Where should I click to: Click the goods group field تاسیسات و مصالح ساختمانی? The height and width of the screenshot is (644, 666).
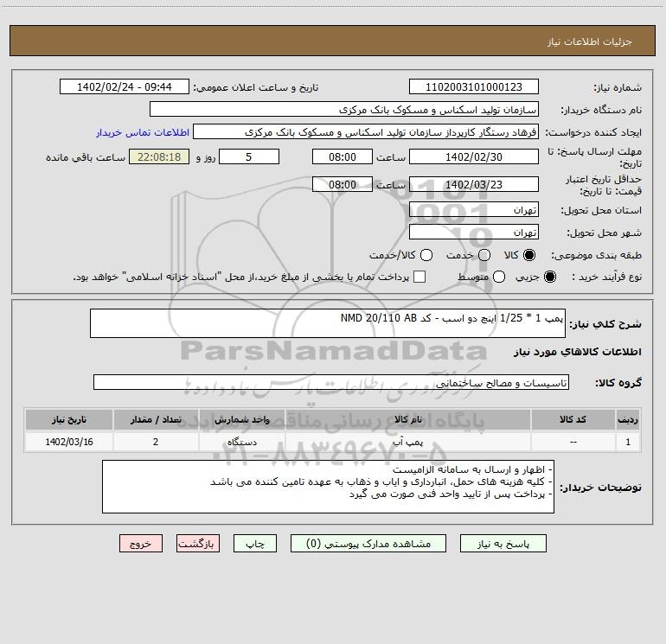331,382
